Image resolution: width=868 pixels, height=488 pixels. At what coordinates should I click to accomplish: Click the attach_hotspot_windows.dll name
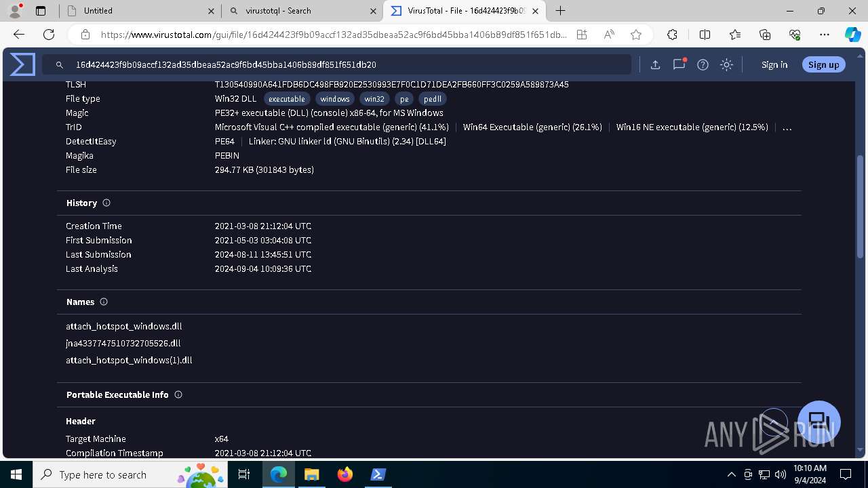(124, 326)
